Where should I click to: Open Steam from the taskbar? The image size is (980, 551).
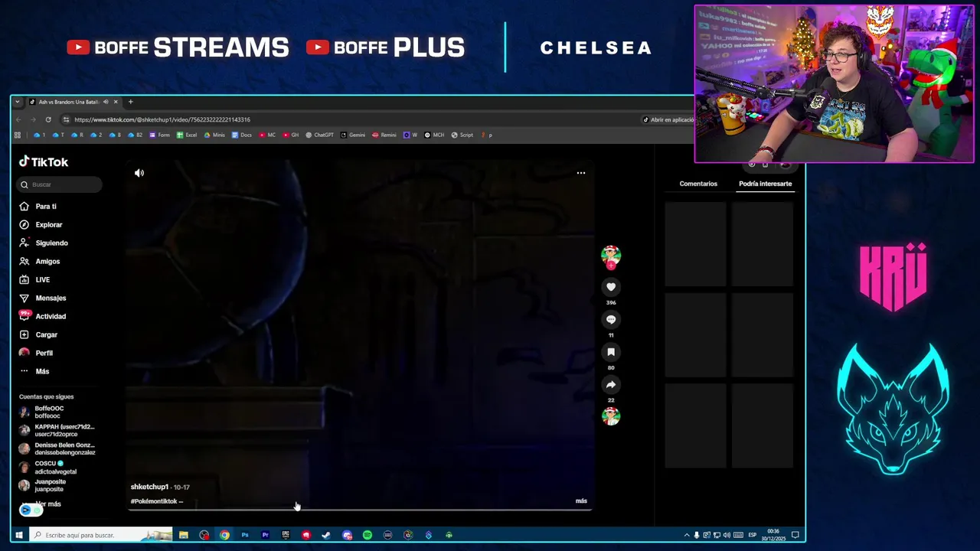tap(326, 535)
